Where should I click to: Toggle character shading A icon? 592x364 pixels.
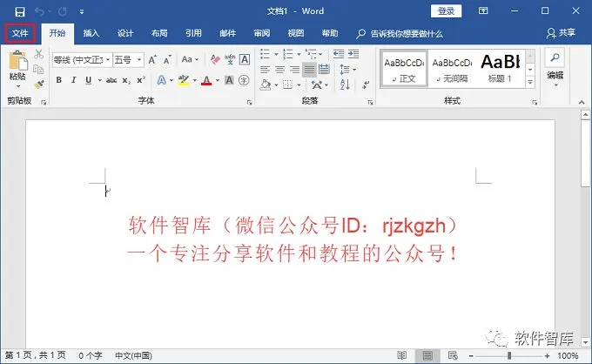[x=229, y=80]
